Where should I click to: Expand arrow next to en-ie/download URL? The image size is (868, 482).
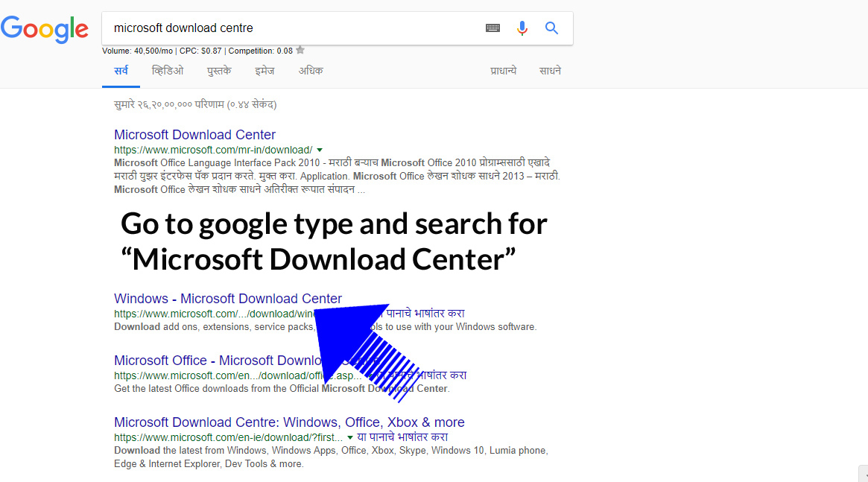pyautogui.click(x=350, y=438)
